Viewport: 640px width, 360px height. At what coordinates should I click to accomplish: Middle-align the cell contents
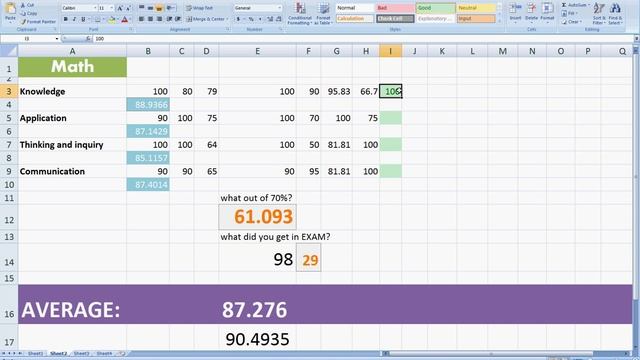[x=150, y=8]
